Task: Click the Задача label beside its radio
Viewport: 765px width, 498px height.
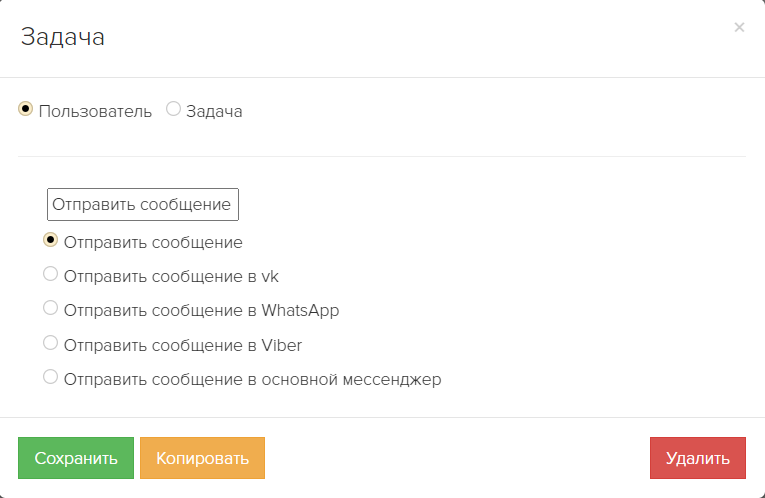Action: pos(214,111)
